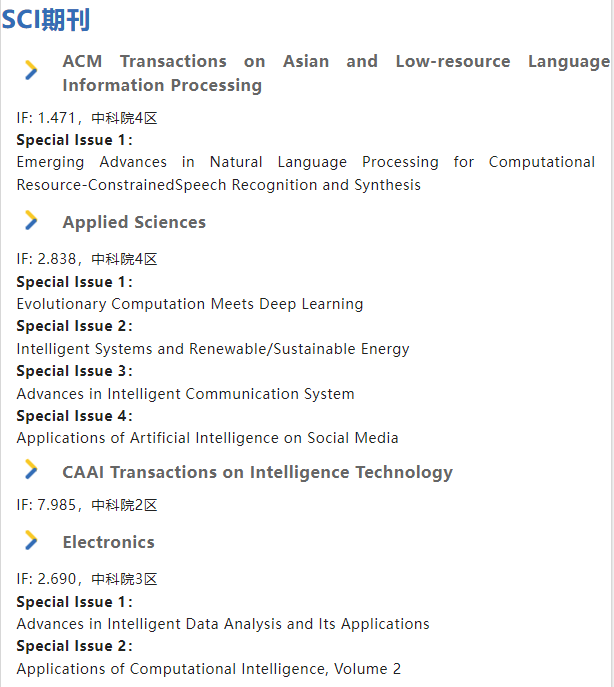Select text 'IF: 7.985，中科院2区'
This screenshot has height=687, width=614.
pyautogui.click(x=87, y=505)
